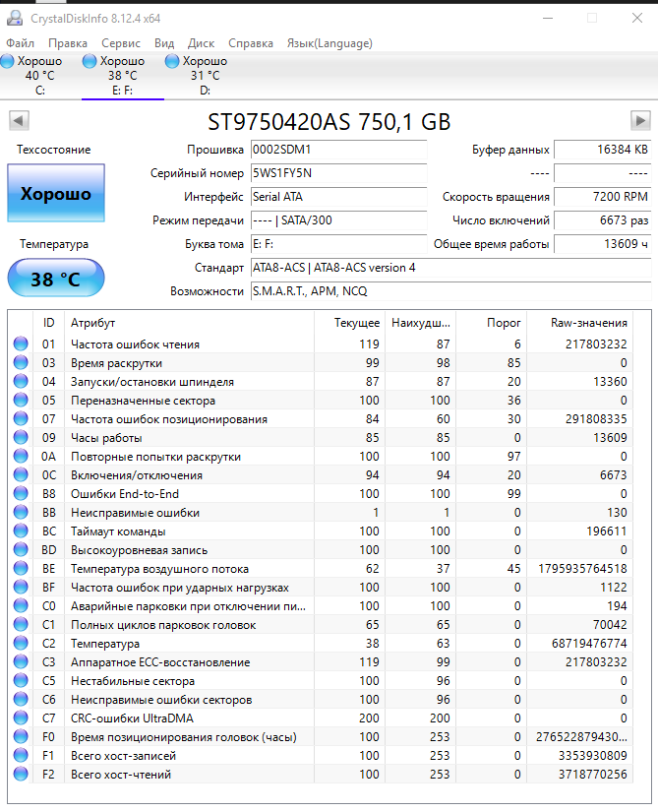Click status icon of attribute 03 row

tap(21, 362)
